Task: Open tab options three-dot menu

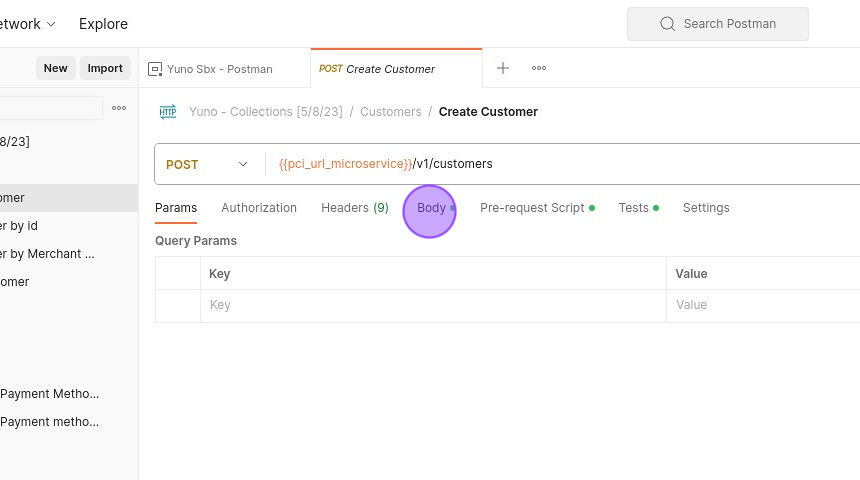Action: [x=539, y=68]
